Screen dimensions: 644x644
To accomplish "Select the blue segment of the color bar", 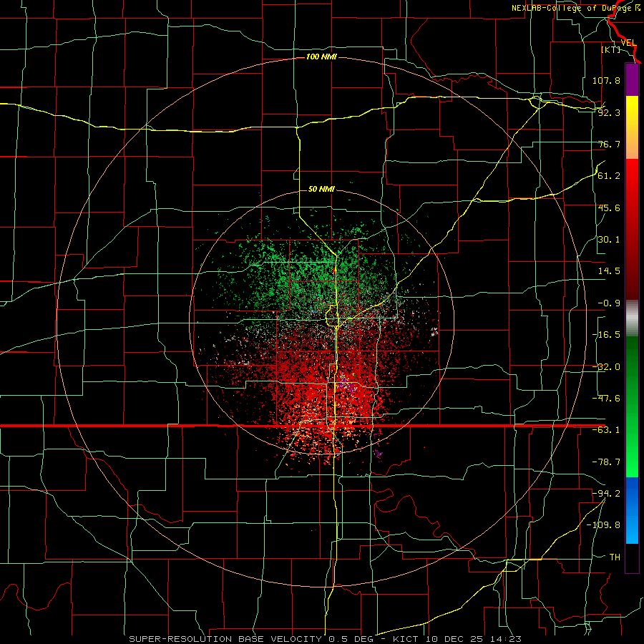I will (632, 510).
